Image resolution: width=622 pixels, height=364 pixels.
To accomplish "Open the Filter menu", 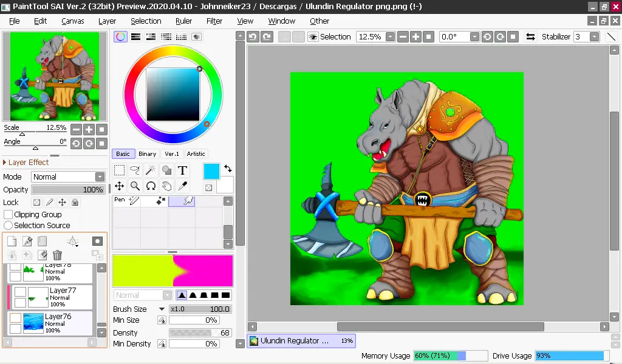I will pos(214,21).
